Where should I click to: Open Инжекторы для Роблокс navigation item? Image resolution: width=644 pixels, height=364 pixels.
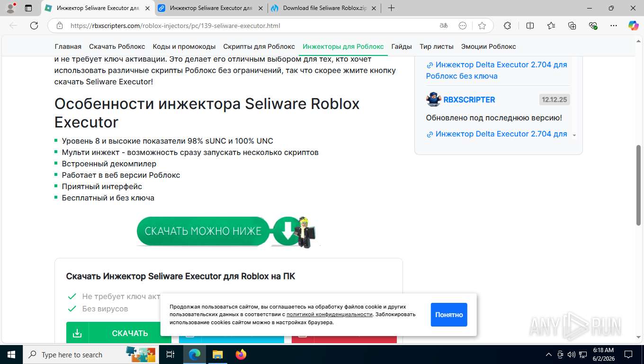pos(343,46)
